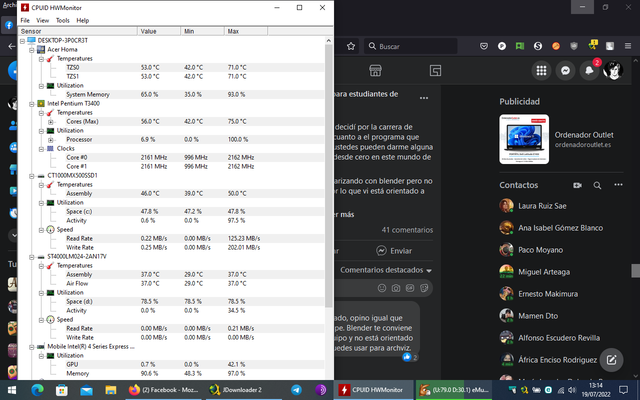
Task: Click the taskbar volume icon
Action: point(572,390)
